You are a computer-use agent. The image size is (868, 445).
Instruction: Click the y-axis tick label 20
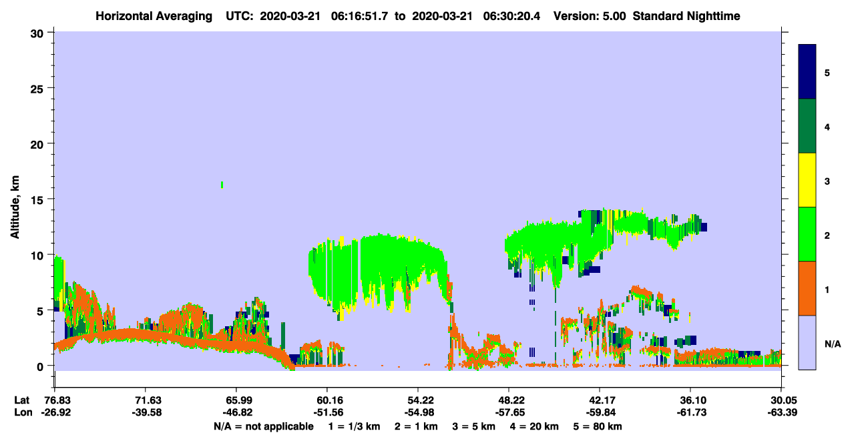pos(39,143)
